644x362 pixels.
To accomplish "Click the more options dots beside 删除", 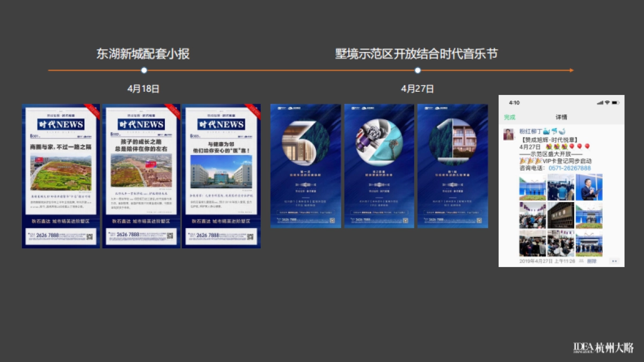I will click(614, 261).
